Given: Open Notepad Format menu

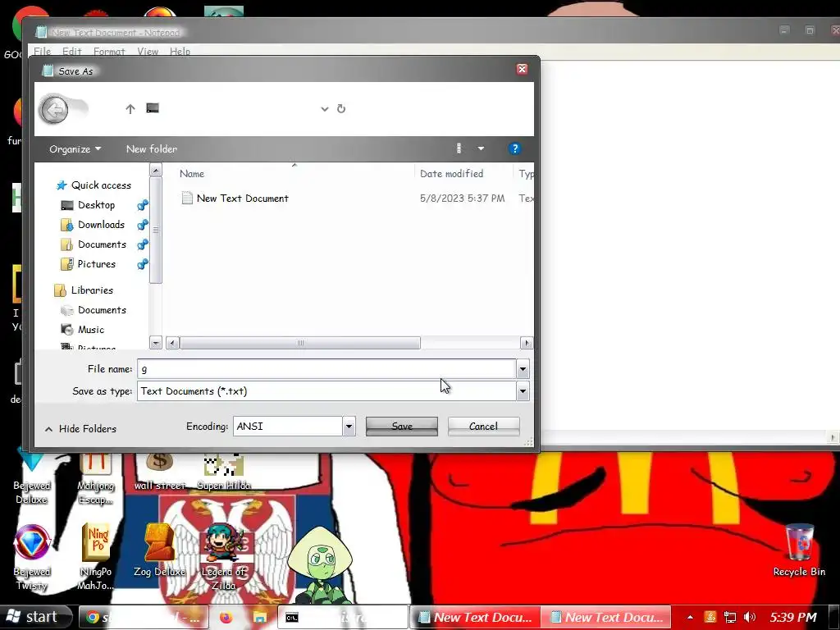Looking at the screenshot, I should (x=109, y=52).
